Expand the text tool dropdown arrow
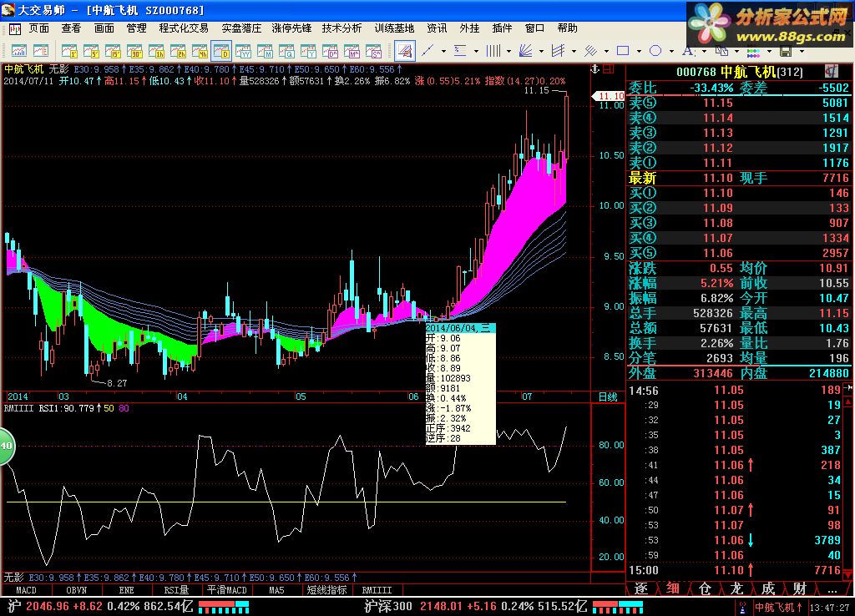The width and height of the screenshot is (855, 616). point(704,51)
